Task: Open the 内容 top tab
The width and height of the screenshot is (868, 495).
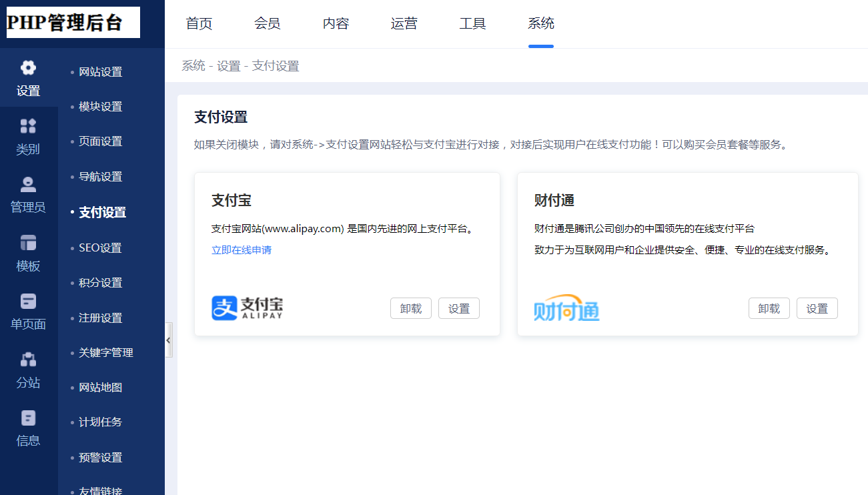Action: tap(336, 23)
